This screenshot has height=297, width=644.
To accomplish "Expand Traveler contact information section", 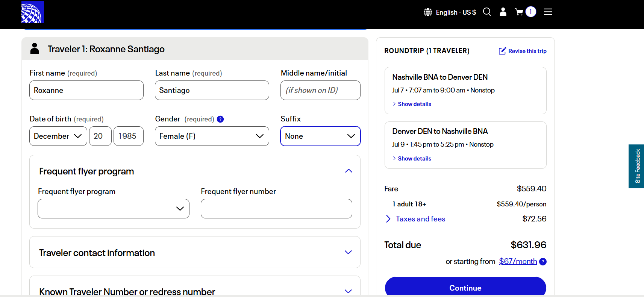I will (x=348, y=252).
